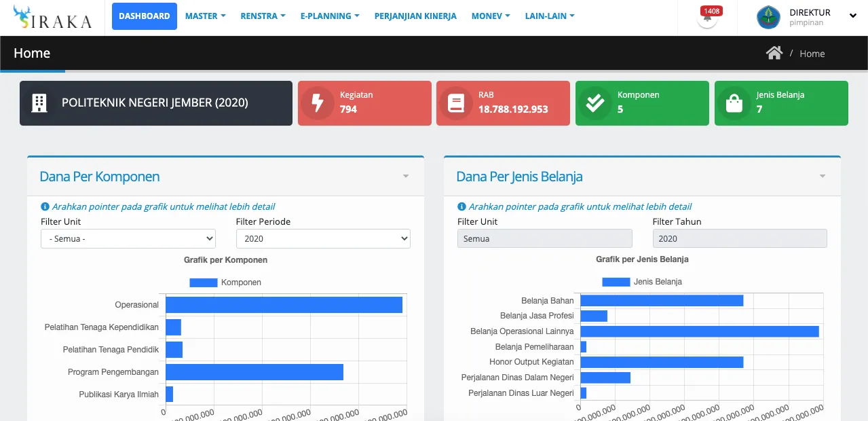
Task: Go to the DASHBOARD tab
Action: [x=145, y=16]
